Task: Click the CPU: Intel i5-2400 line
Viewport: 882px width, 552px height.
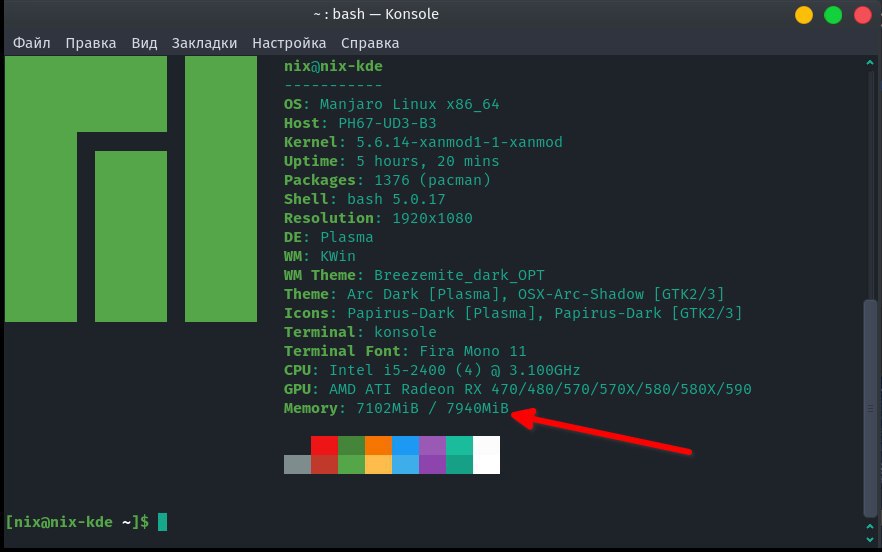Action: (432, 370)
